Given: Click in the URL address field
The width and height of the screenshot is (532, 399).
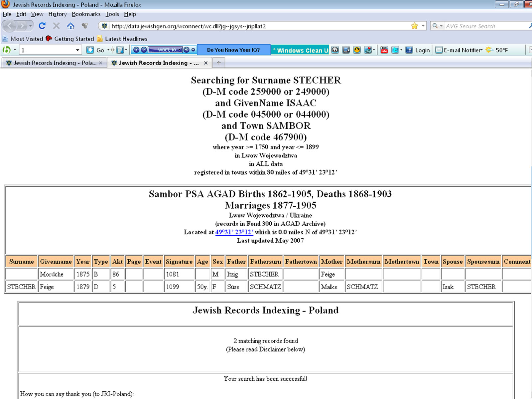Looking at the screenshot, I should 259,26.
